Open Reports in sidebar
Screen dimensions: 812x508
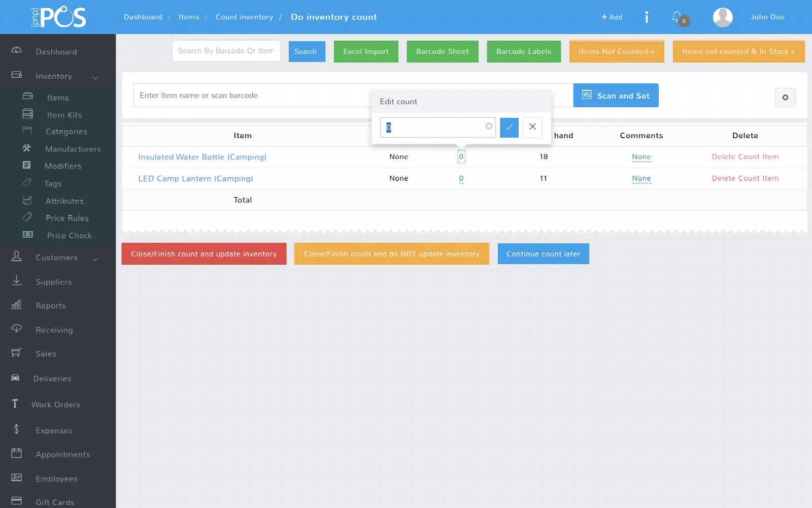pyautogui.click(x=51, y=306)
